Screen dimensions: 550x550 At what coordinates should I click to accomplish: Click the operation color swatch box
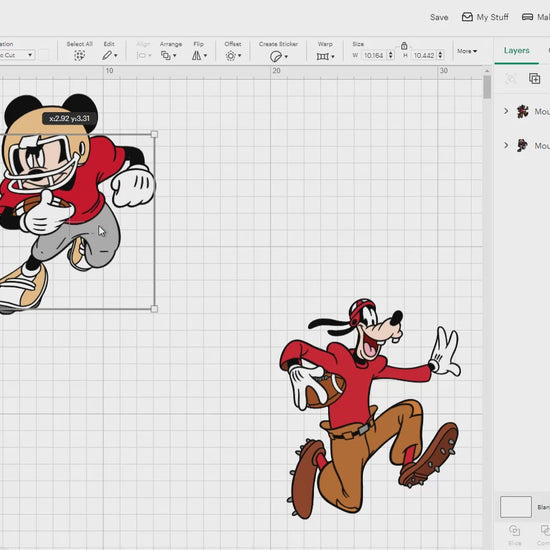coord(44,55)
